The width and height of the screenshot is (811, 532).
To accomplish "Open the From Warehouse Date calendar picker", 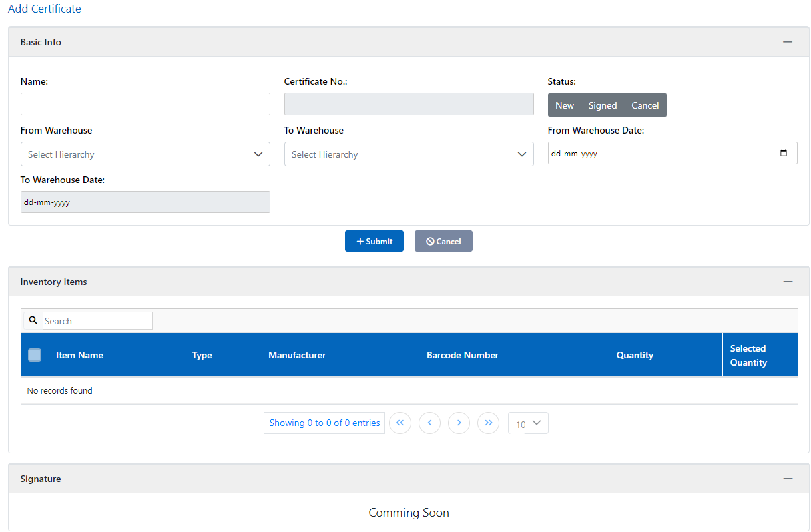I will (x=784, y=153).
